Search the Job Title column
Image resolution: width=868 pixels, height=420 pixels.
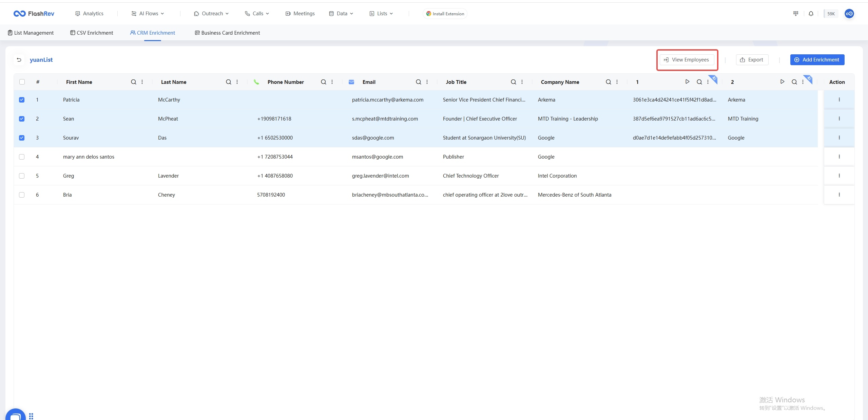[514, 82]
